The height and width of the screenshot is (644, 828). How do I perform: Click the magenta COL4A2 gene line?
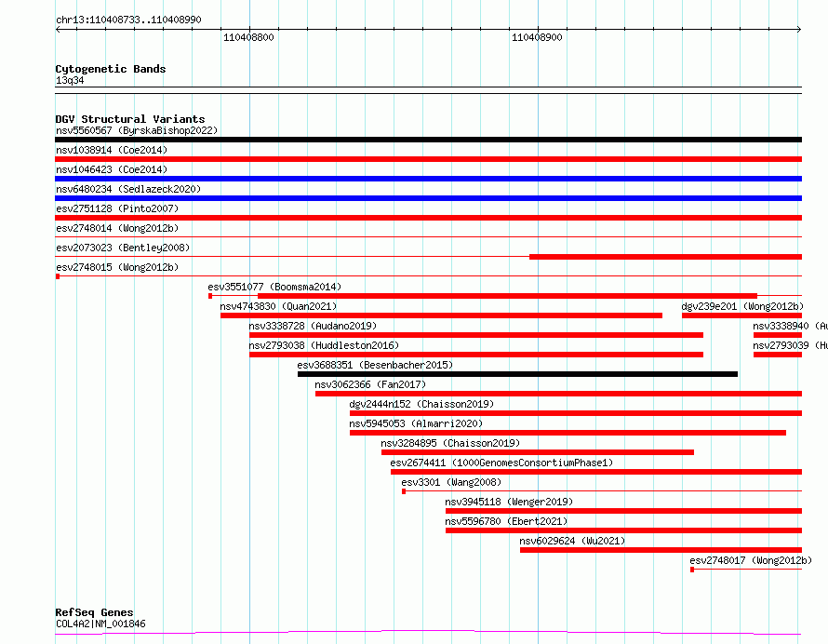pos(428,632)
